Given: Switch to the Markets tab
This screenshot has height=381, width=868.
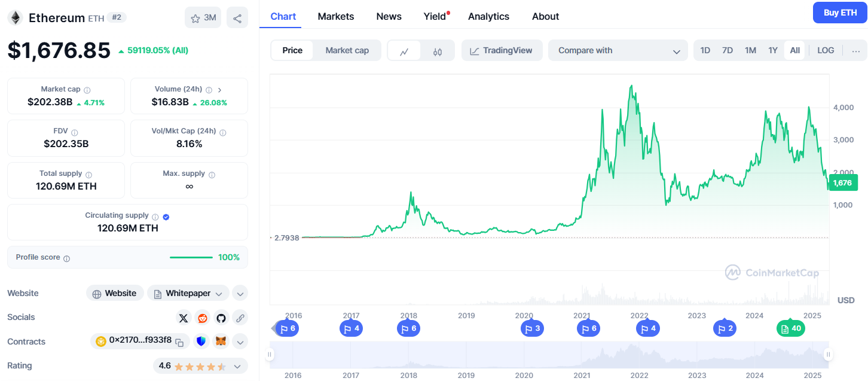Looking at the screenshot, I should pos(335,16).
